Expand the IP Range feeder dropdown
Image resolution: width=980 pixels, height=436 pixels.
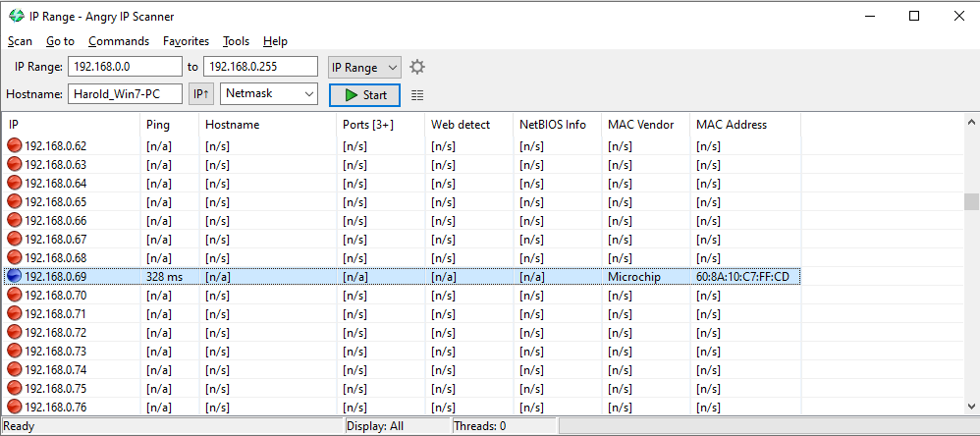coord(364,67)
